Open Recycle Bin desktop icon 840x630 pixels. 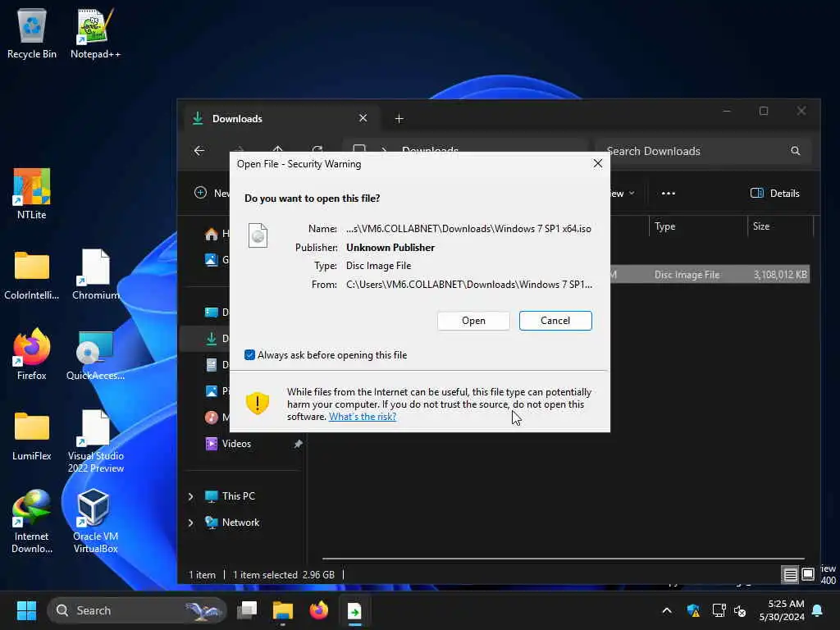point(32,33)
